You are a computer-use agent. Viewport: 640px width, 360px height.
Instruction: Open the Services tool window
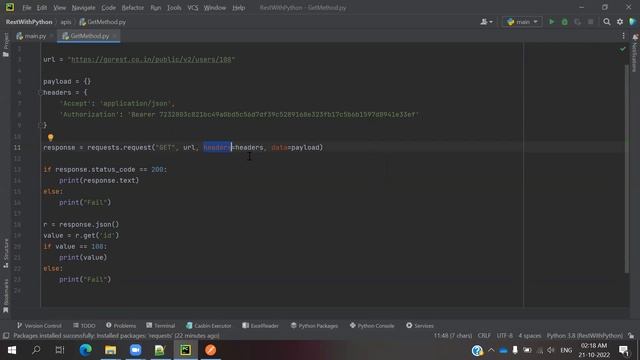point(420,326)
